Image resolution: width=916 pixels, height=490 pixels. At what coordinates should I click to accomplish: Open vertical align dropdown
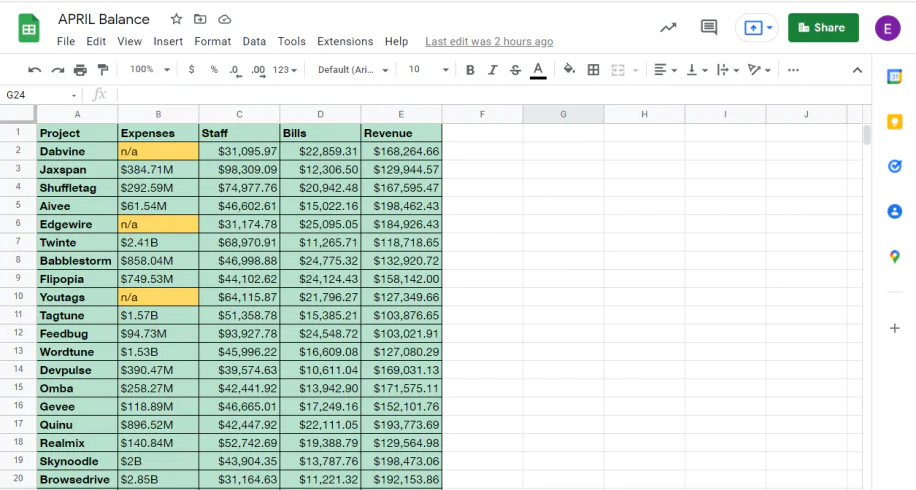[x=696, y=70]
